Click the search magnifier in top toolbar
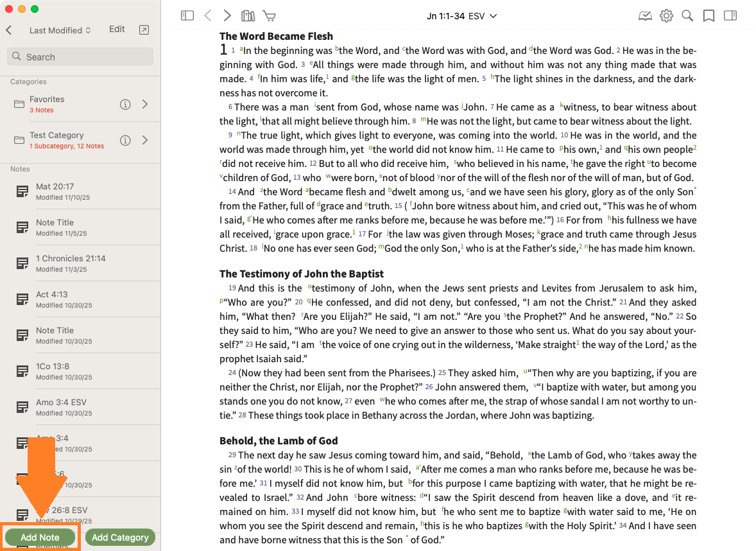 click(687, 16)
